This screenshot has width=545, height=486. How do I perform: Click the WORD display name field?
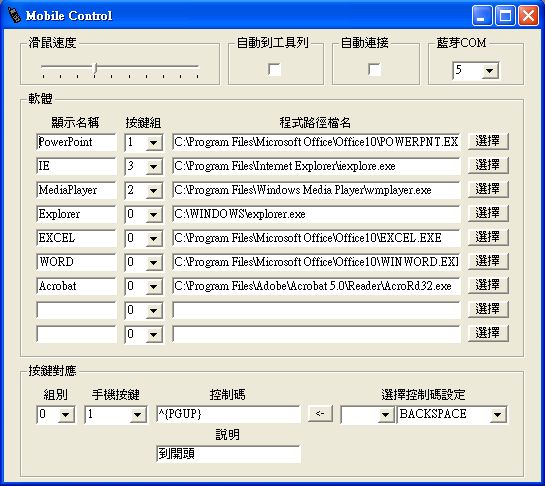tap(76, 262)
